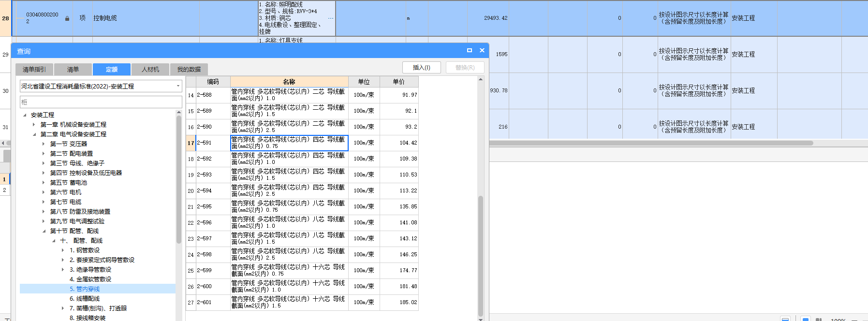Select 1. 钢管敷设 tree item
The height and width of the screenshot is (321, 868).
[85, 250]
